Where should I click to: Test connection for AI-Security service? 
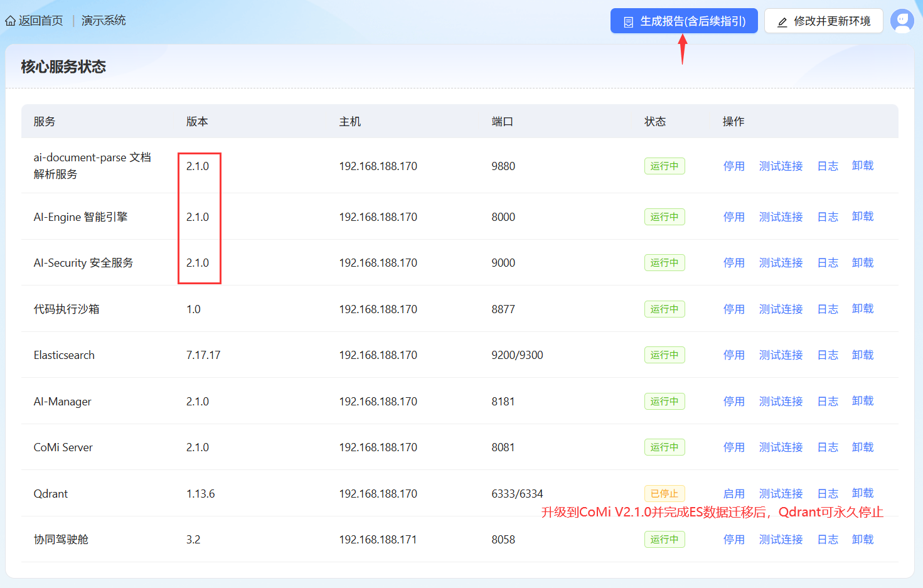781,262
